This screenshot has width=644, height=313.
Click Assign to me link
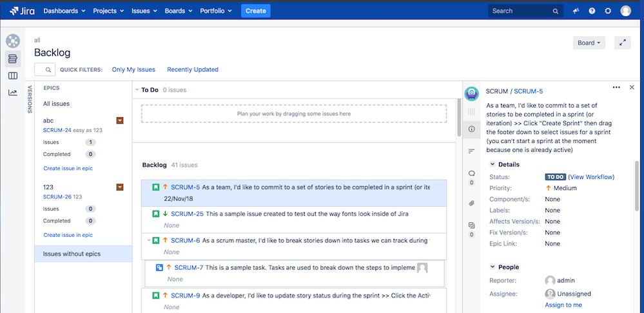563,305
